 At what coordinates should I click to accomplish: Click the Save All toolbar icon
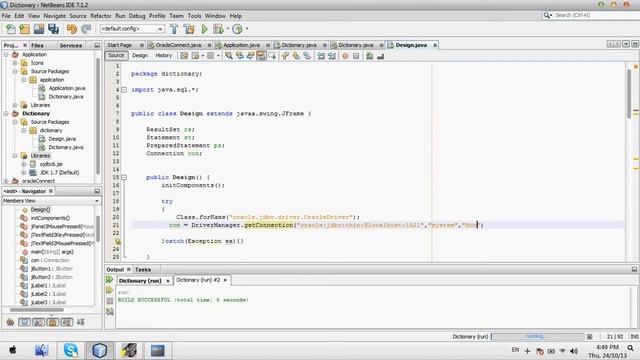(53, 29)
